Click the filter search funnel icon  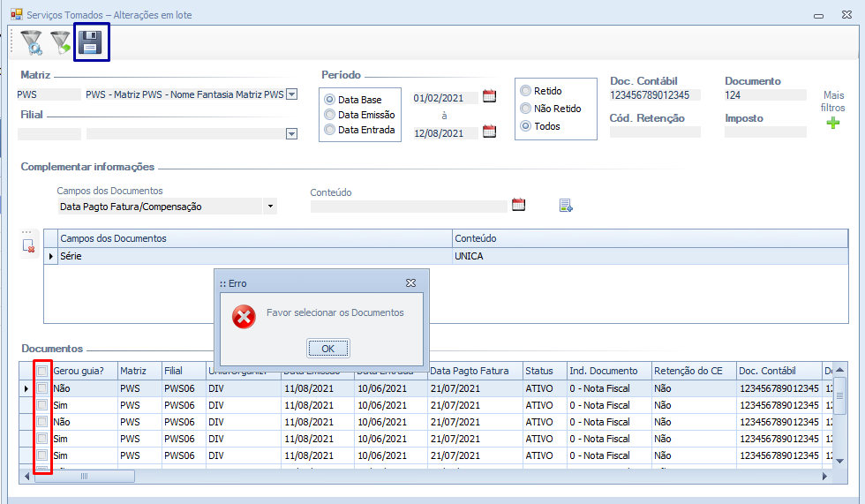click(x=31, y=42)
